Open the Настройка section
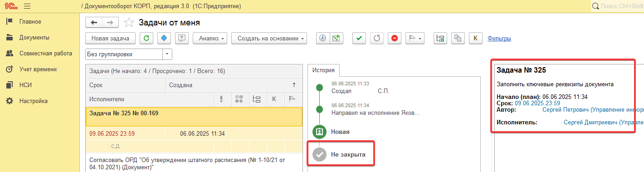Viewport: 644px width, 172px height. (x=34, y=101)
